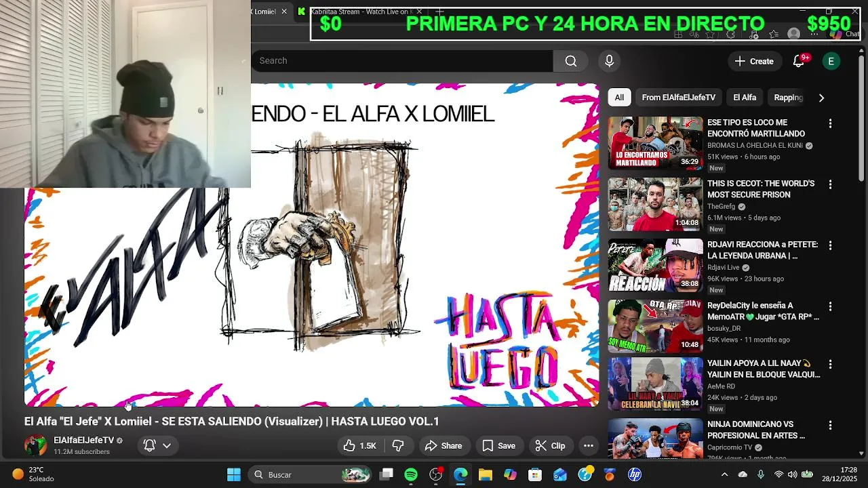Screen dimensions: 868x488
Task: Open Task View from taskbar
Action: click(387, 474)
